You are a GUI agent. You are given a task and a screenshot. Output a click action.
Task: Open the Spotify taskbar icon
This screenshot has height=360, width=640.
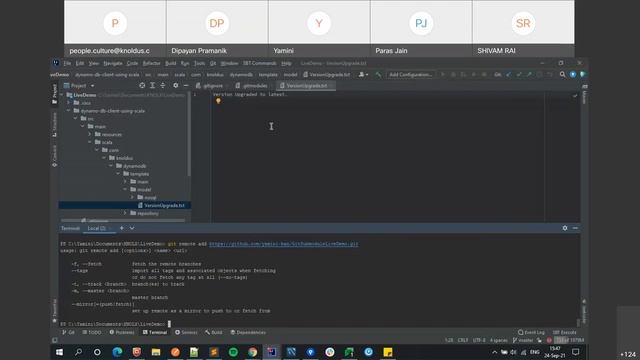[x=233, y=352]
